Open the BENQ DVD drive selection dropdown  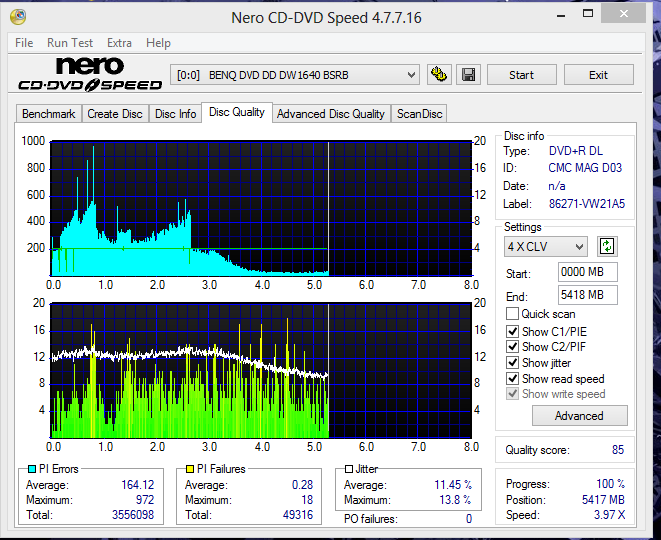coord(295,75)
